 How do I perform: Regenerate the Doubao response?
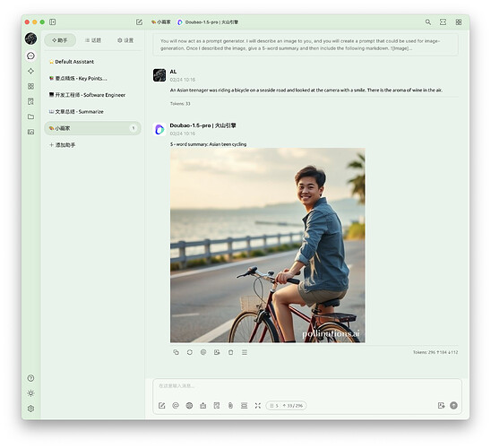190,352
